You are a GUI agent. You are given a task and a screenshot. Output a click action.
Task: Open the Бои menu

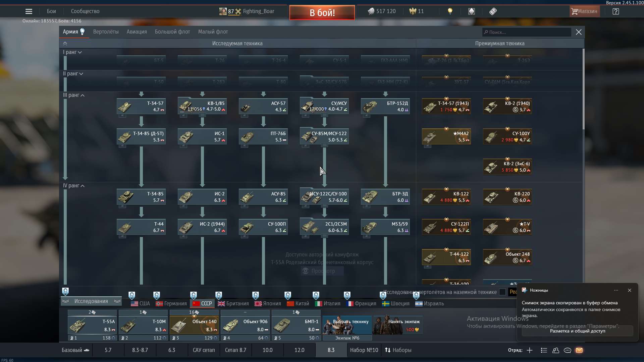(x=51, y=11)
